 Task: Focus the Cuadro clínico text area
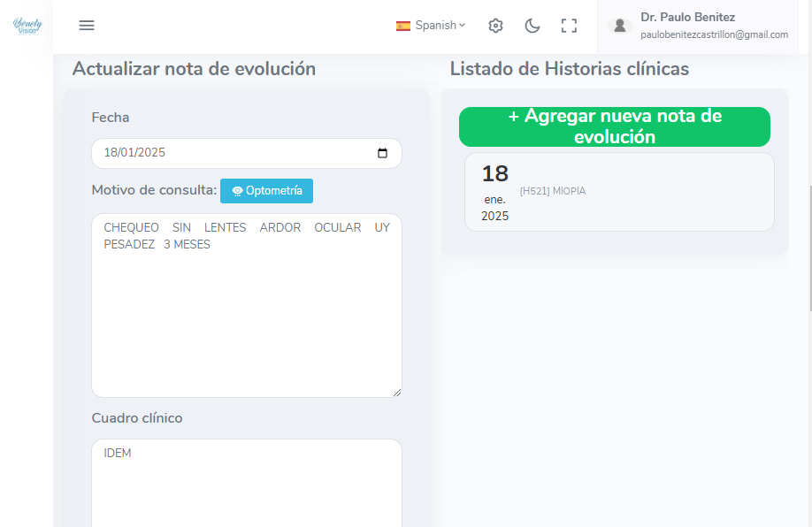pyautogui.click(x=246, y=486)
